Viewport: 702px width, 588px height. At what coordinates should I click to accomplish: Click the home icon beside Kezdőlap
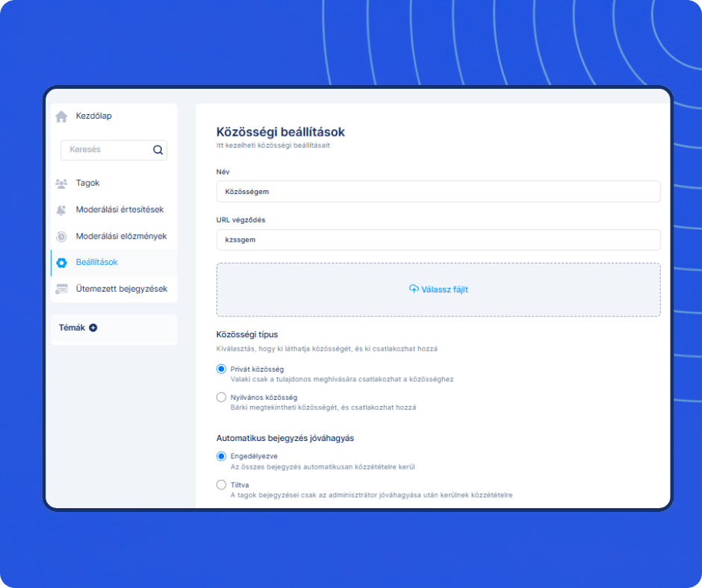(x=61, y=116)
